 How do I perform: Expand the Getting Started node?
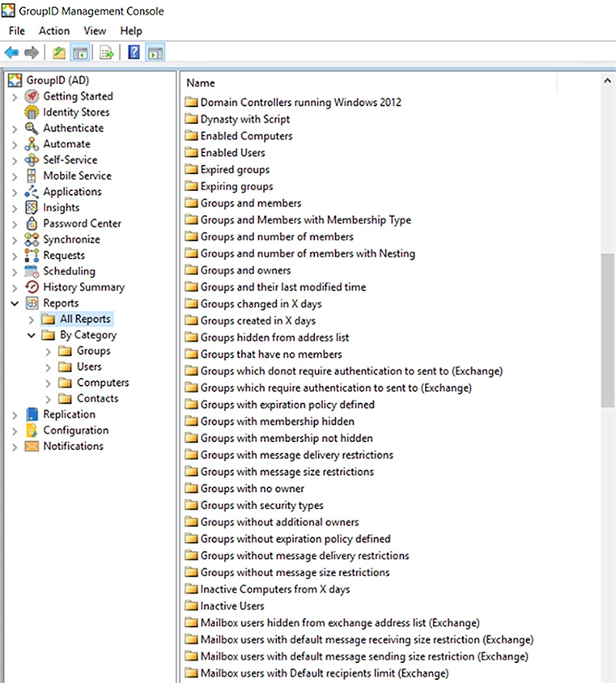point(15,97)
